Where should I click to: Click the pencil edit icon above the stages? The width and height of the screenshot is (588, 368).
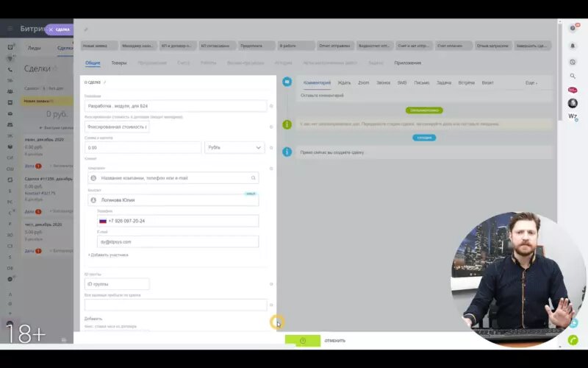point(86,29)
